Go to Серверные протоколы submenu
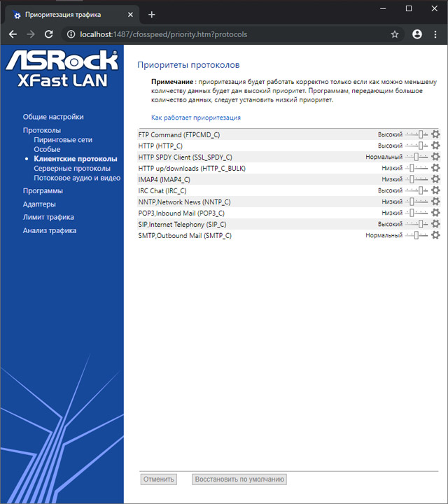This screenshot has height=504, width=448. click(x=72, y=169)
